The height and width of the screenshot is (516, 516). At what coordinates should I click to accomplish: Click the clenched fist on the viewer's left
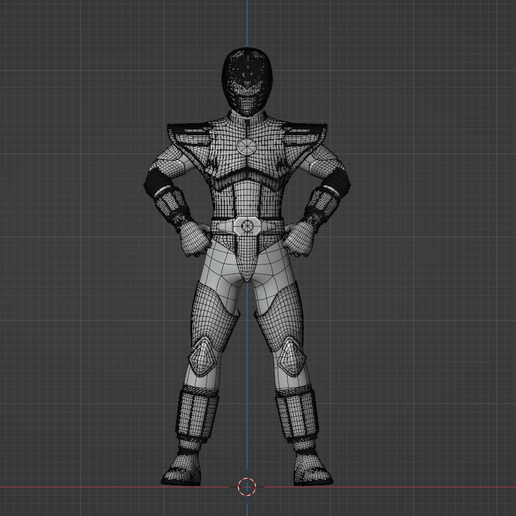195,238
